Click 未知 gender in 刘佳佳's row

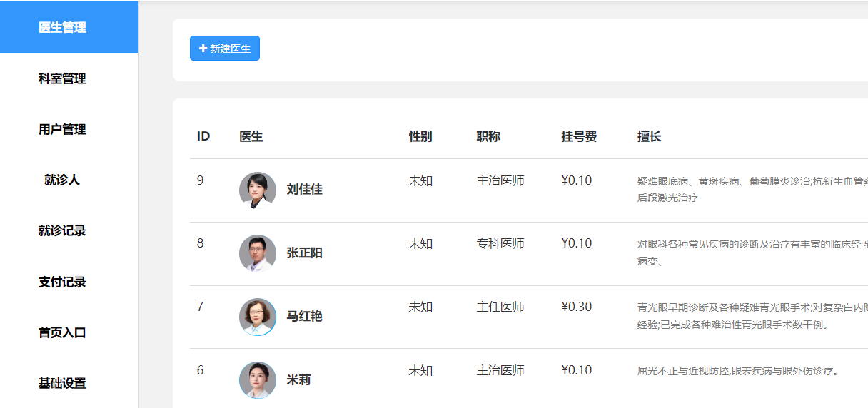[420, 180]
